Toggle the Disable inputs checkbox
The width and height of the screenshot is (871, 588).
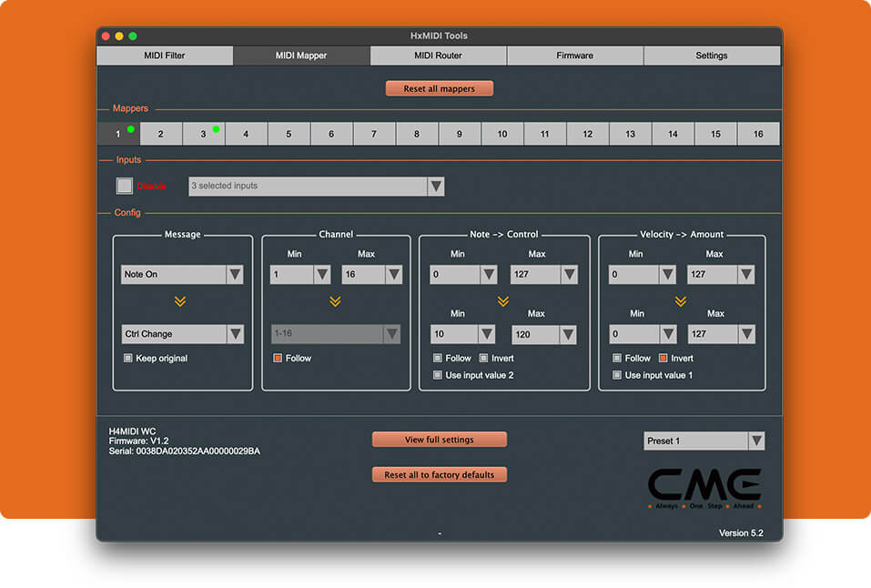tap(125, 186)
